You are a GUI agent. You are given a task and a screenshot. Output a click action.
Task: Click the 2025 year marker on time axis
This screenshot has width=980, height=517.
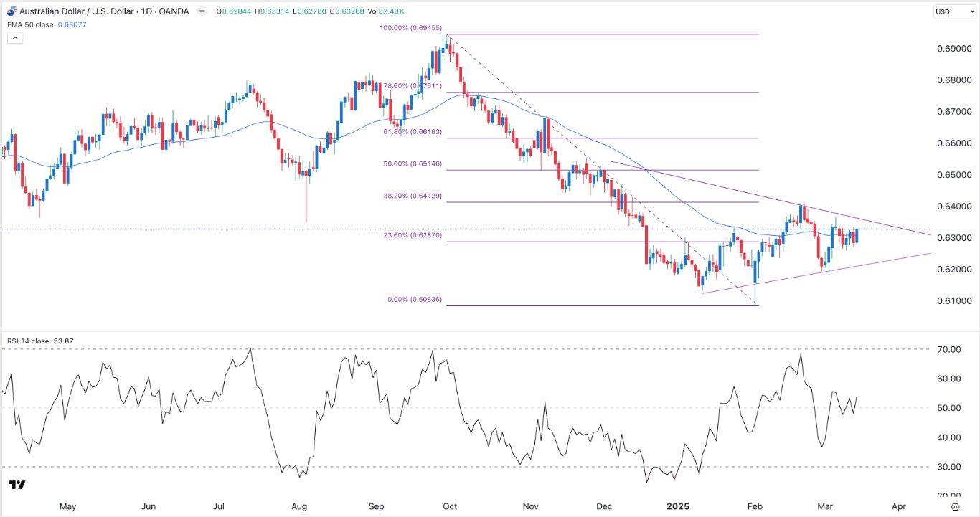[678, 506]
